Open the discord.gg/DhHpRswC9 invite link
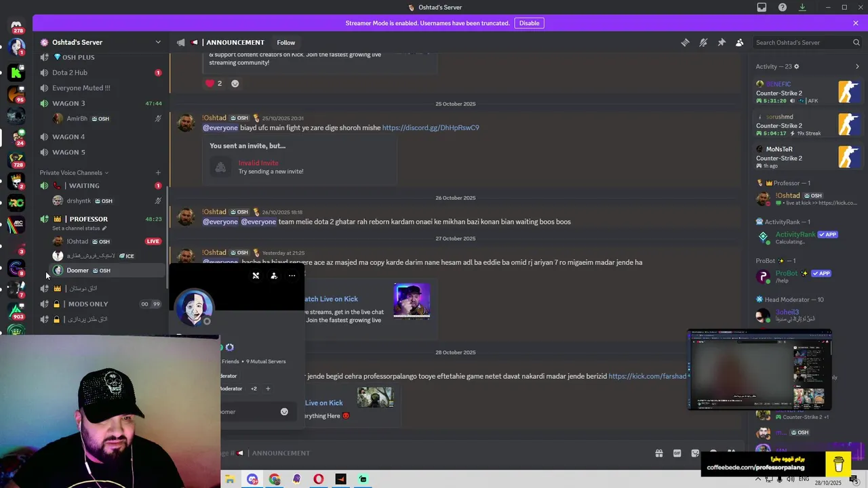The width and height of the screenshot is (868, 488). [x=431, y=128]
